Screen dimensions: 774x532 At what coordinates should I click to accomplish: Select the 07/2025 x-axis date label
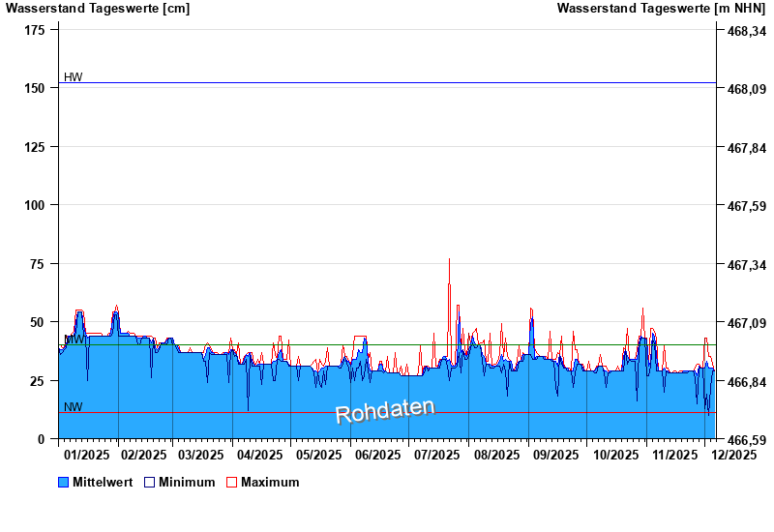coord(436,455)
